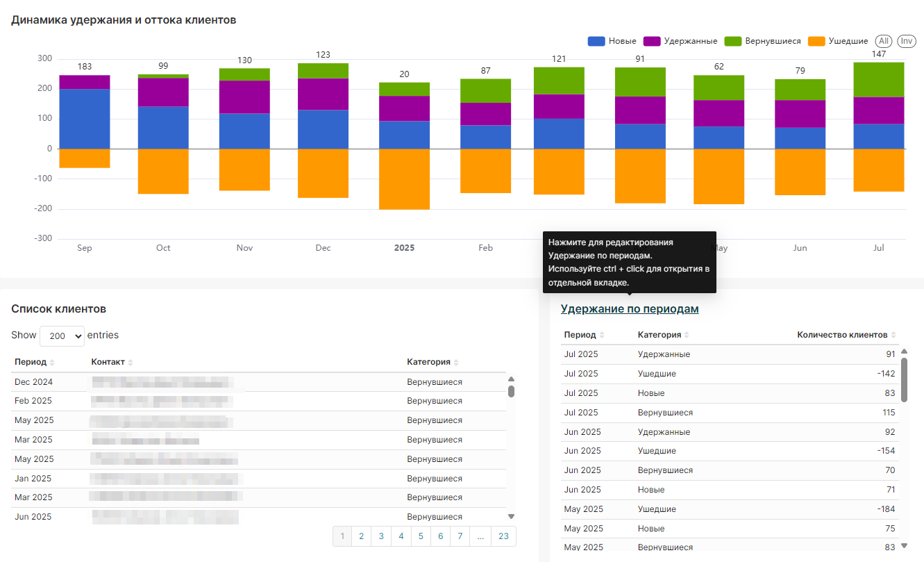This screenshot has width=924, height=562.
Task: Click the up arrow of Список клиентов scrollbar
Action: pyautogui.click(x=512, y=379)
